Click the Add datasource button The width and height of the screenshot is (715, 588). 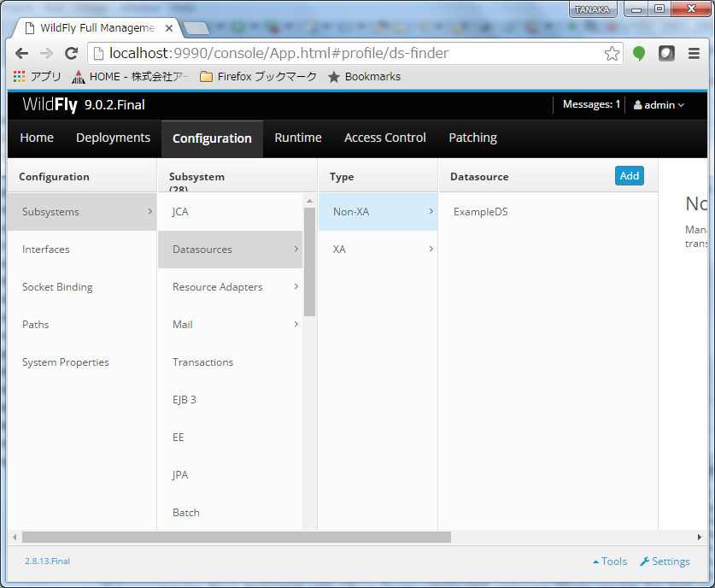629,176
